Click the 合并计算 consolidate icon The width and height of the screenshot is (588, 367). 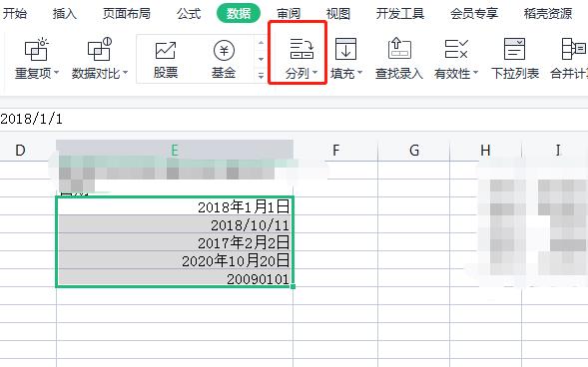pyautogui.click(x=573, y=49)
